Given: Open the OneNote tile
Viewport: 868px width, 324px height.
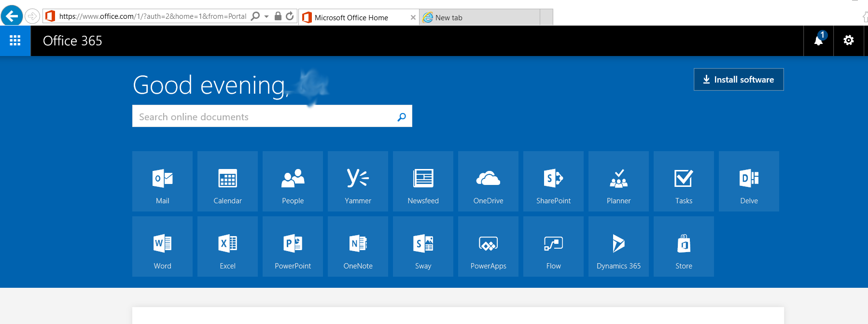Looking at the screenshot, I should pyautogui.click(x=358, y=247).
